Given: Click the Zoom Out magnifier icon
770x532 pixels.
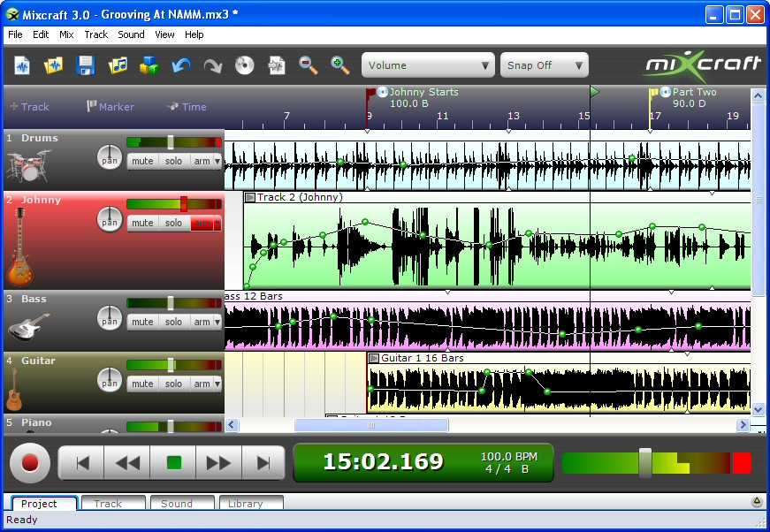Looking at the screenshot, I should pyautogui.click(x=307, y=65).
